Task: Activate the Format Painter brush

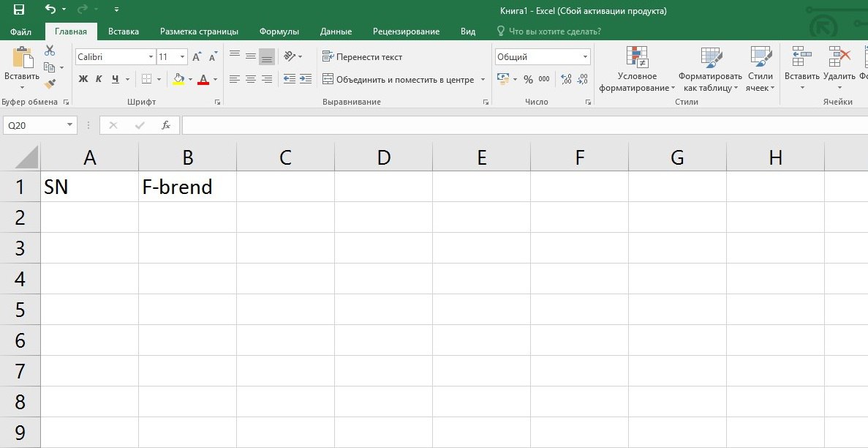Action: [x=50, y=83]
